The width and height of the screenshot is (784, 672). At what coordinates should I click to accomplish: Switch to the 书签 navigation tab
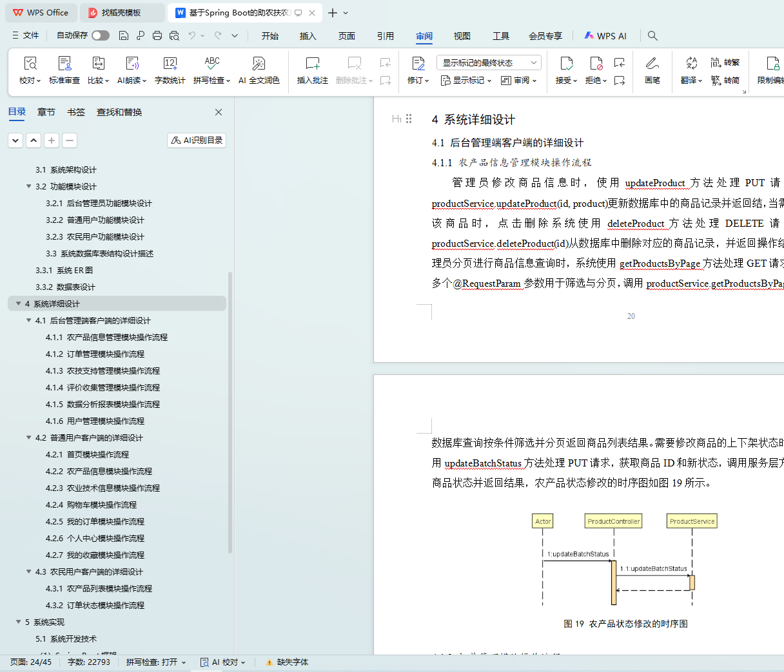[x=76, y=112]
